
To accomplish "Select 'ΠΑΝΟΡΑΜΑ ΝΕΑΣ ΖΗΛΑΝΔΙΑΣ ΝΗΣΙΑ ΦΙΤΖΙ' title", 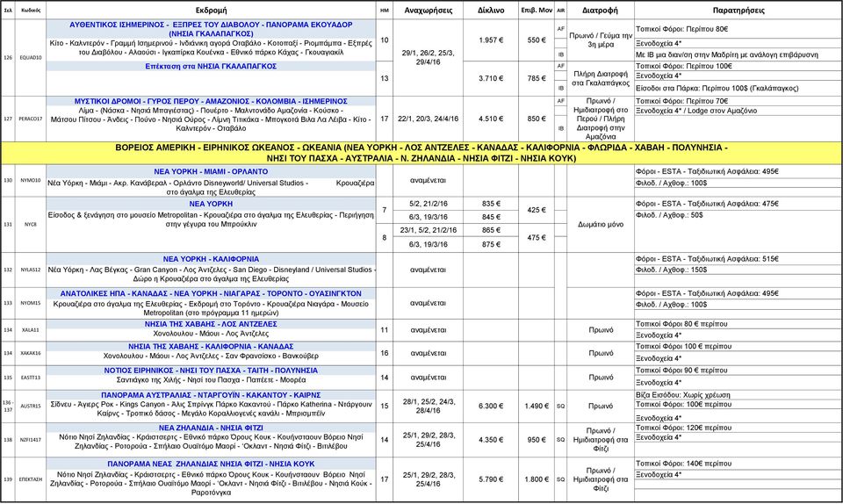I will coord(211,464).
